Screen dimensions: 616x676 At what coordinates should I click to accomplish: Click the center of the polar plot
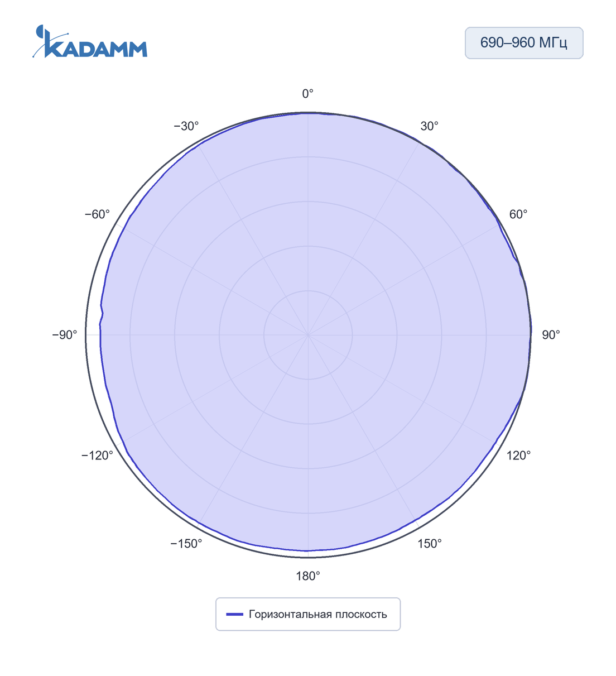point(308,335)
